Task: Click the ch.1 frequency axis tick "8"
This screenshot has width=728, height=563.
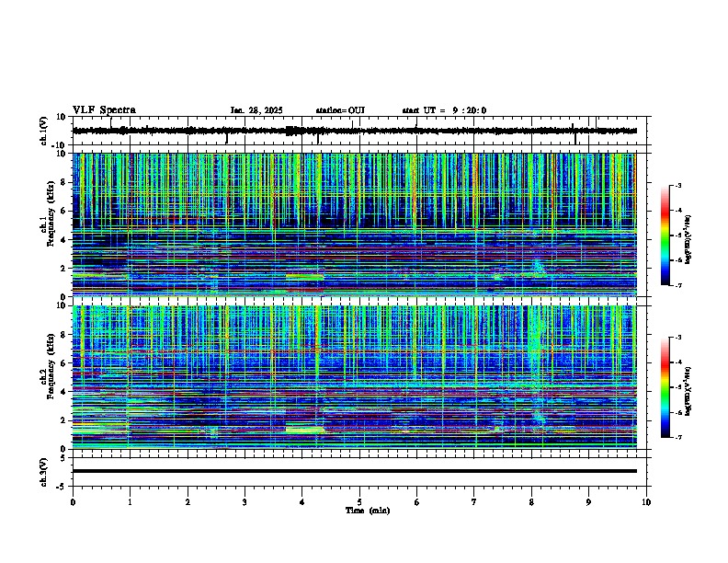Action: point(63,182)
